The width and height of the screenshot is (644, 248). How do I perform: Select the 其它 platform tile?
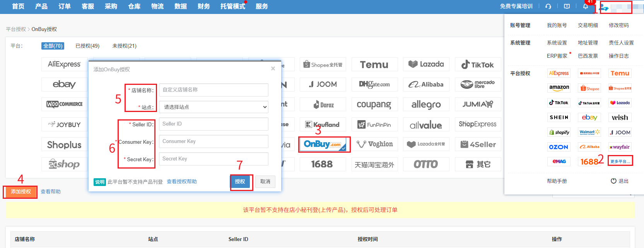coord(478,164)
